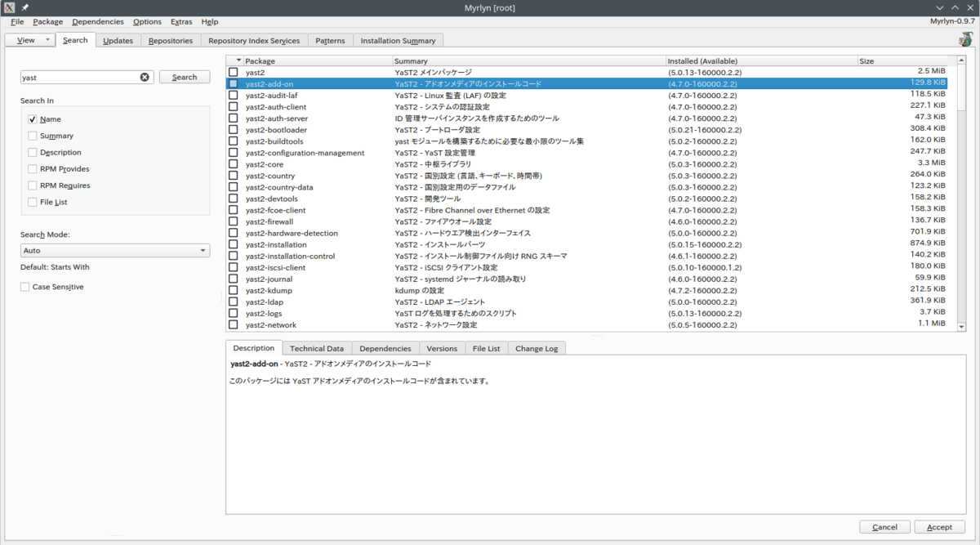Open the Package menu
The width and height of the screenshot is (980, 545).
click(48, 21)
